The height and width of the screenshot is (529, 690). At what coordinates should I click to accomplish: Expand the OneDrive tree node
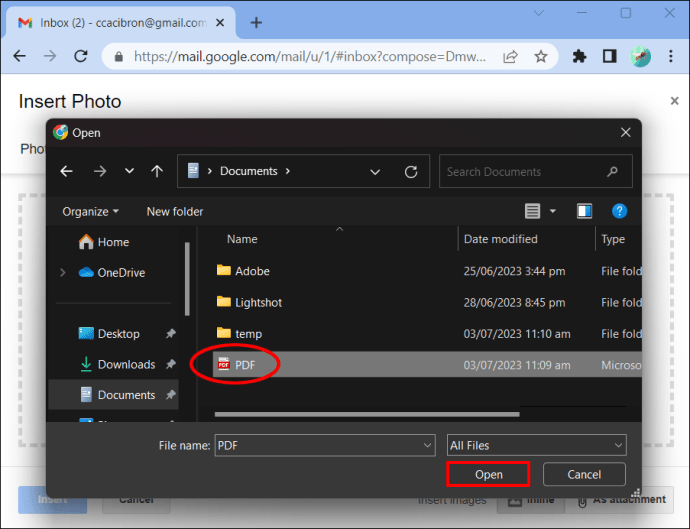[62, 273]
